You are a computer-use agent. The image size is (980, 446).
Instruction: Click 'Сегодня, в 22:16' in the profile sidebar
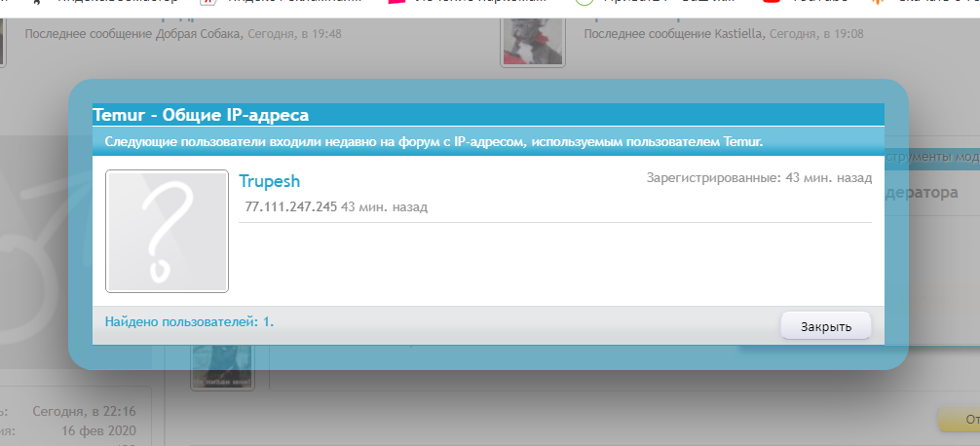[x=84, y=412]
